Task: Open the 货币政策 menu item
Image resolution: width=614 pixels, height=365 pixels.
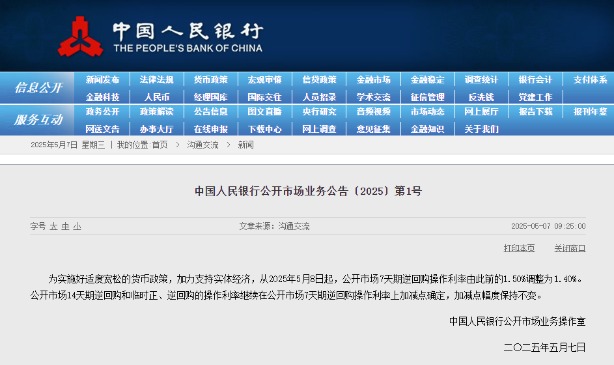Action: [210, 80]
